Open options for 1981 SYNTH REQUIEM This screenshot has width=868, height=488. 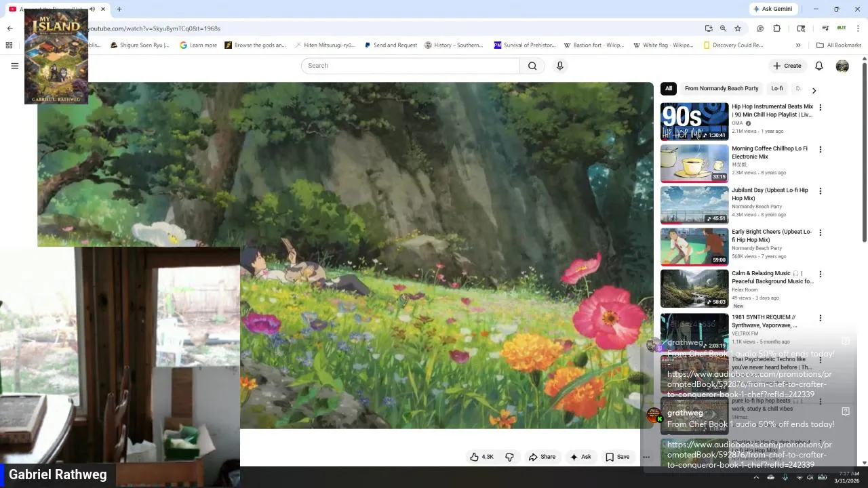pos(821,318)
